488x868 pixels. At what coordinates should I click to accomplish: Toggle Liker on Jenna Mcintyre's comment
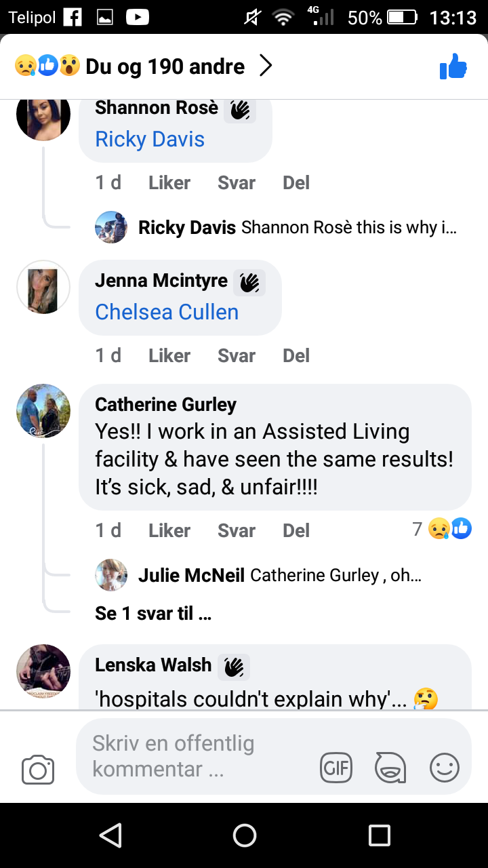(x=169, y=355)
